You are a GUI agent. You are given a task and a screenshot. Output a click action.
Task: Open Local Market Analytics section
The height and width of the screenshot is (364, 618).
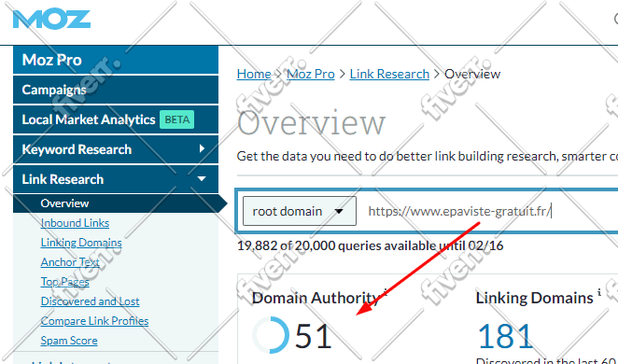tap(116, 119)
